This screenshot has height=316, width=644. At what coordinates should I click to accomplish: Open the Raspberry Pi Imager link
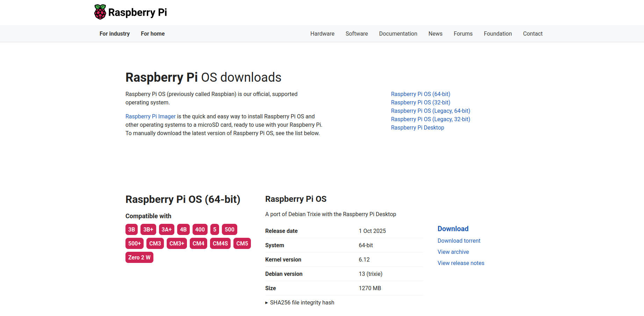(150, 116)
